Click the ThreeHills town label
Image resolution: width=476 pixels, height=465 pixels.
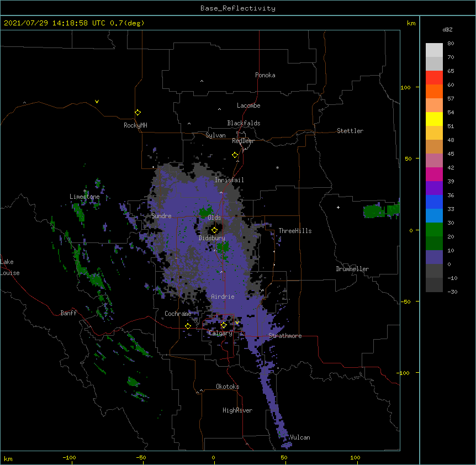(x=295, y=231)
